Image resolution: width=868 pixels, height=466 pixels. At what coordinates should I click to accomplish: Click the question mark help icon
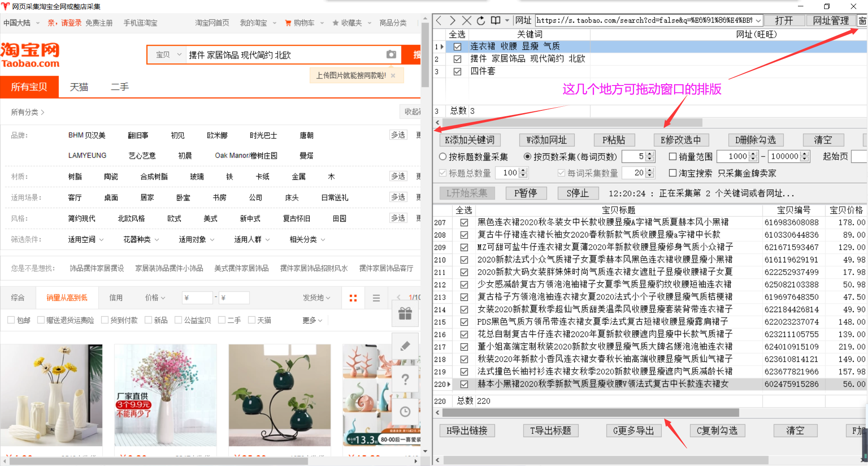pos(405,379)
